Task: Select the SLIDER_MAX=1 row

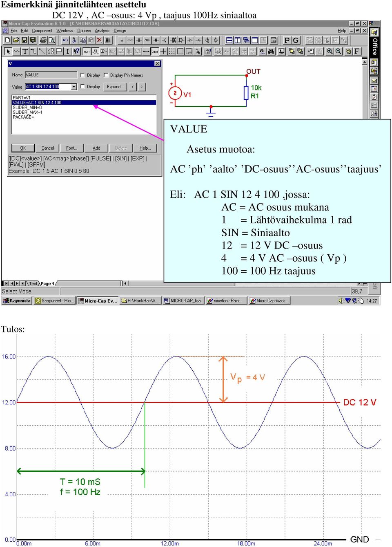Action: coord(84,112)
